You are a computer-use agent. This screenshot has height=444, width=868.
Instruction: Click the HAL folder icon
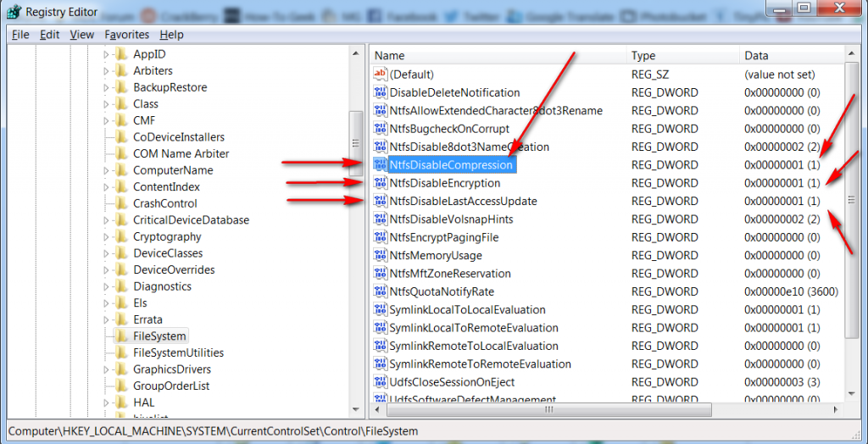[121, 402]
